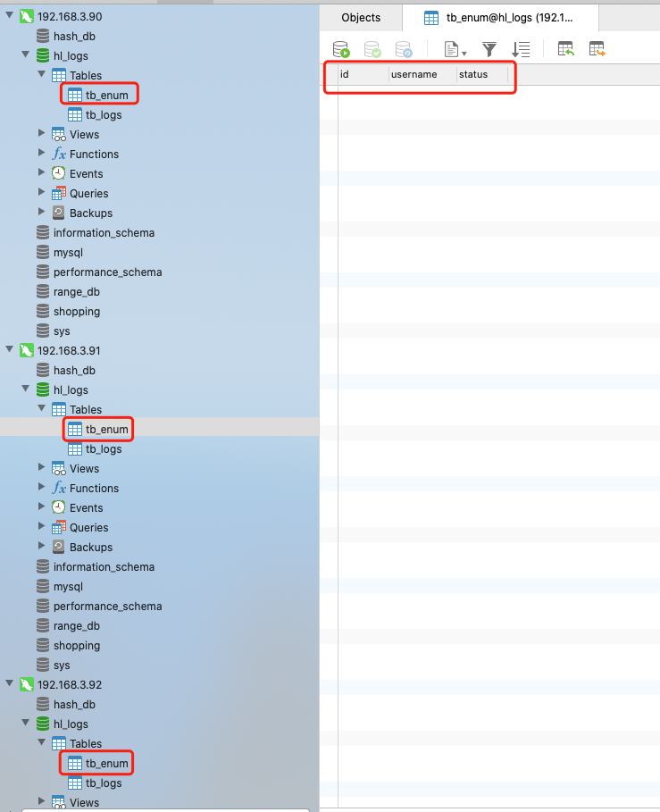
Task: Switch to the Objects tab
Action: coord(361,18)
